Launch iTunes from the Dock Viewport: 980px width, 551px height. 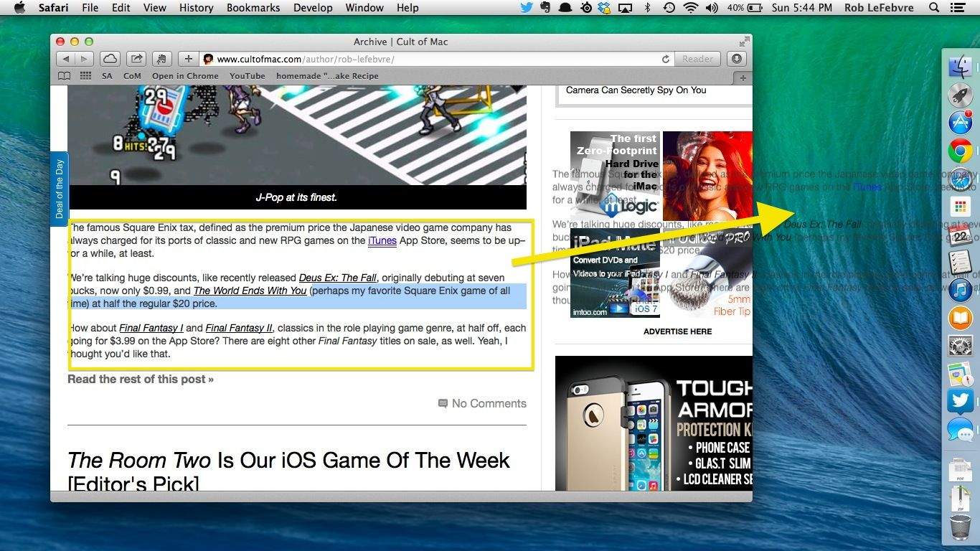click(x=960, y=290)
